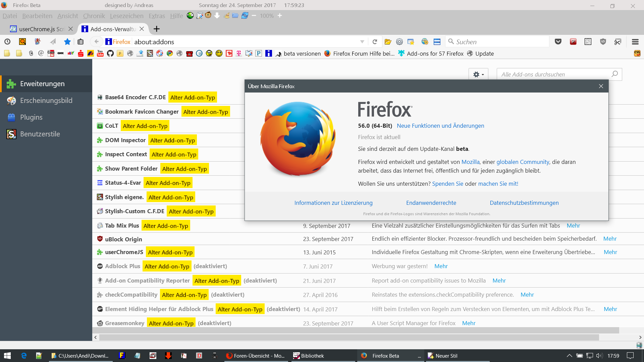Click the Datenschutzbestimmungen link
Screen dimensions: 644x362
click(x=524, y=203)
